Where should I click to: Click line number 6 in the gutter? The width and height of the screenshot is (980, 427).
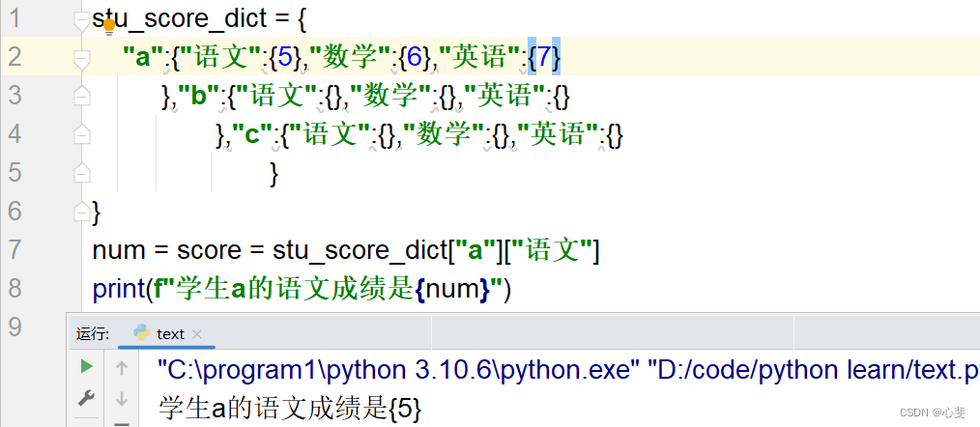coord(15,212)
